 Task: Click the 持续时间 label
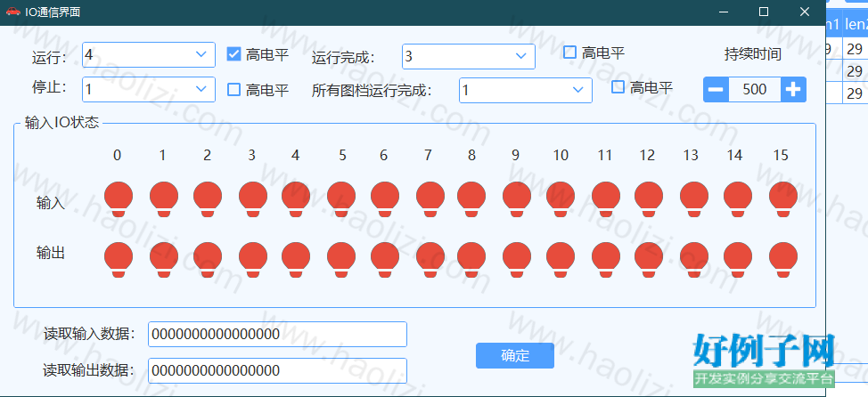(753, 54)
